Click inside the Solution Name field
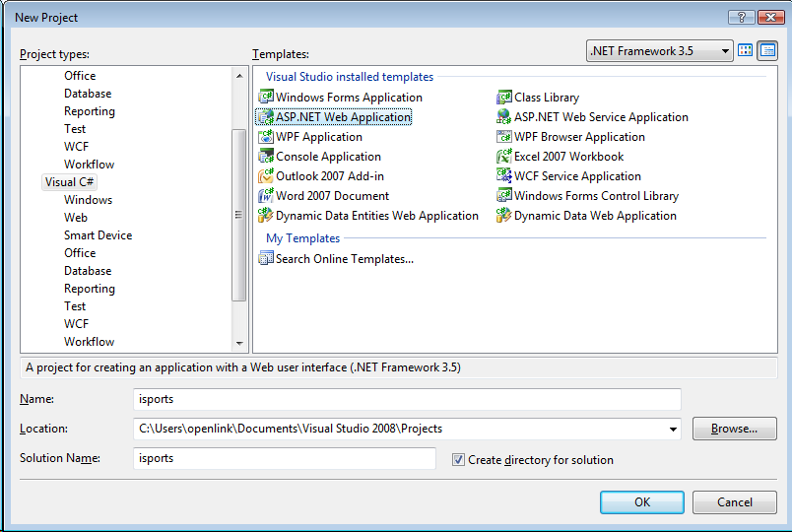 point(285,458)
